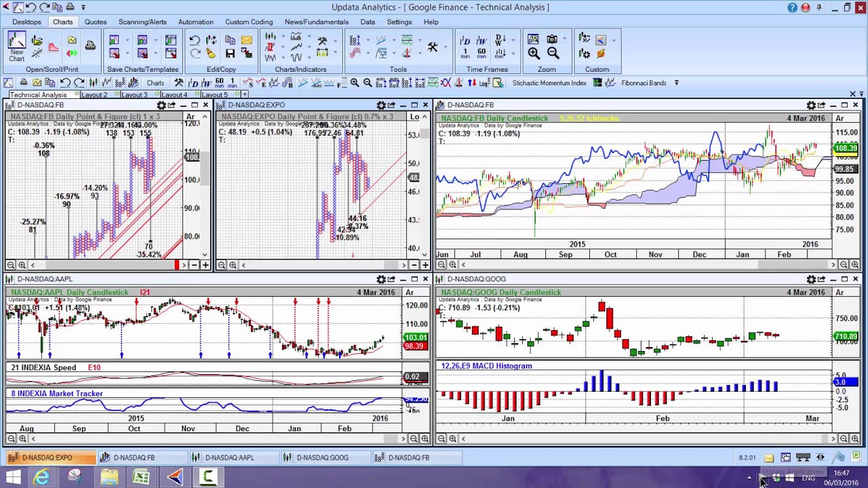868x488 pixels.
Task: Open Excel from the taskbar
Action: pos(141,478)
